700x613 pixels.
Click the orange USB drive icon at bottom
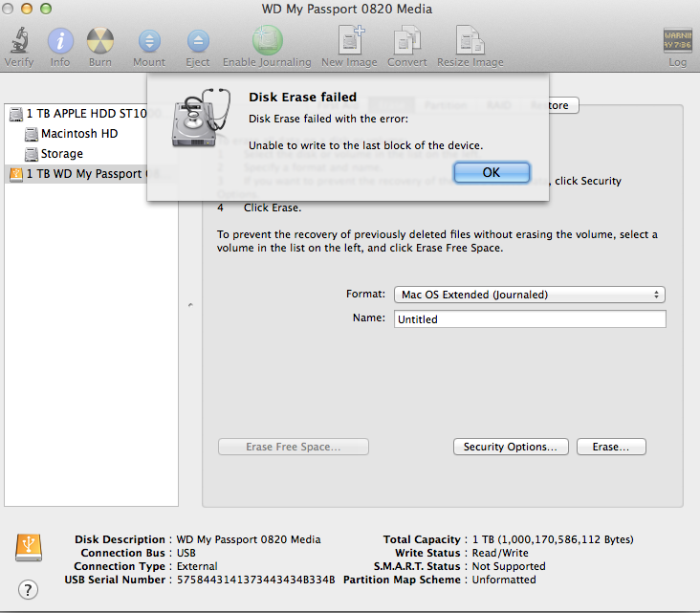click(29, 547)
